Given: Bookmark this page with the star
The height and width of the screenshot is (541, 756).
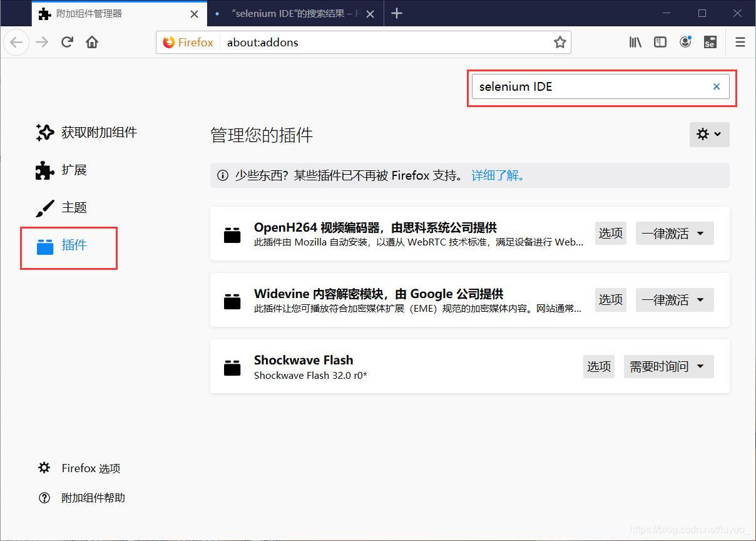Looking at the screenshot, I should (x=559, y=43).
